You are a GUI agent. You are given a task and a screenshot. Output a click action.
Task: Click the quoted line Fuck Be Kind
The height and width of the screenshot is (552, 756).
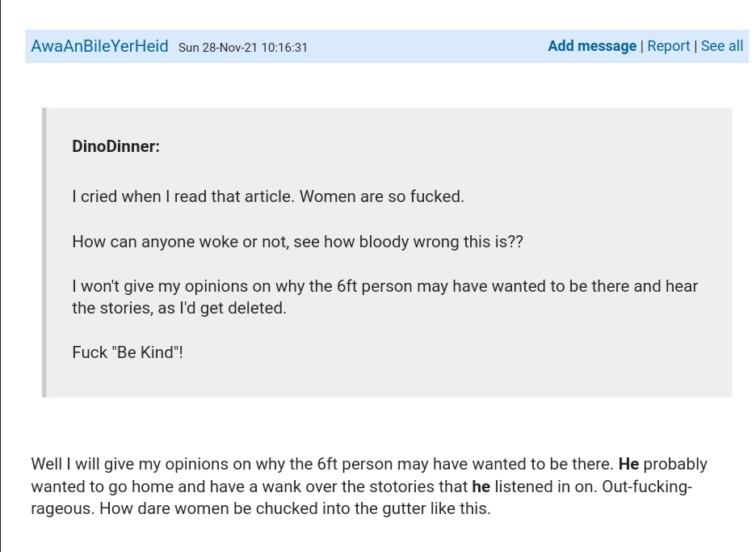click(x=127, y=352)
